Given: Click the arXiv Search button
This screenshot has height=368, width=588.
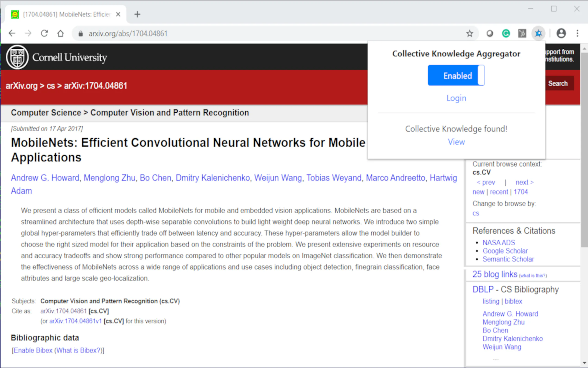Looking at the screenshot, I should point(558,83).
